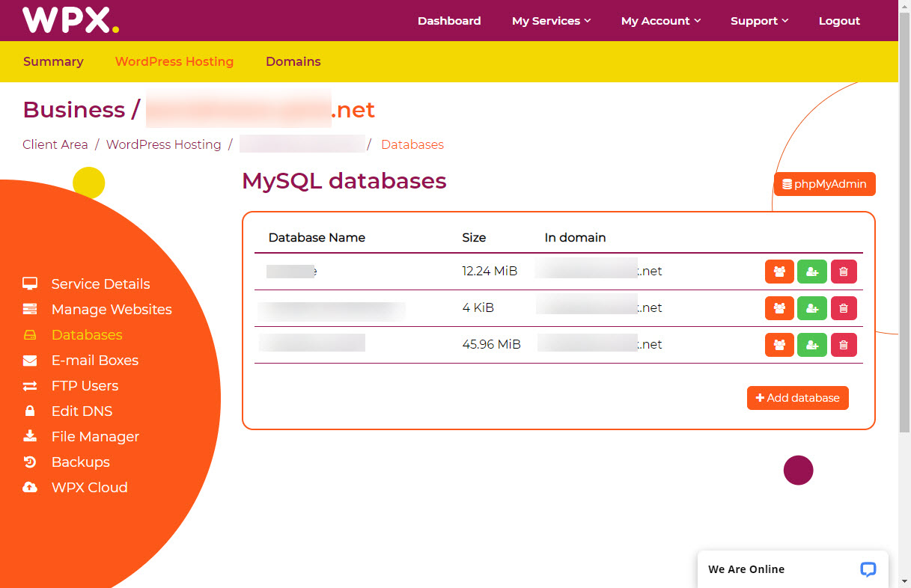Click the Databases breadcrumb link
This screenshot has width=911, height=588.
pos(412,144)
